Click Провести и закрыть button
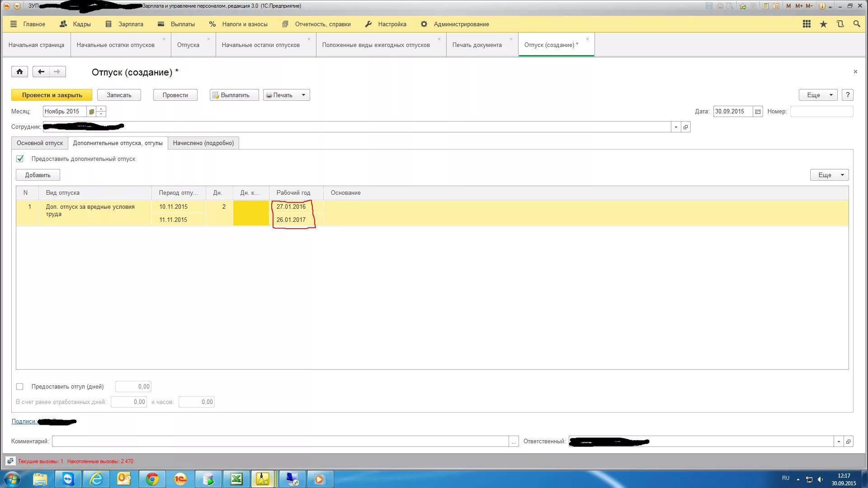Viewport: 868px width, 488px height. 52,95
